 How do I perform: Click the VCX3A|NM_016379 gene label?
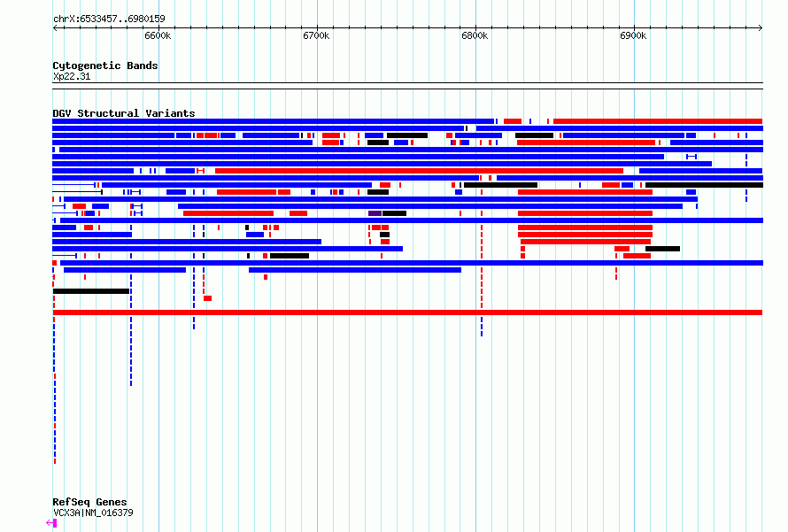pyautogui.click(x=93, y=513)
